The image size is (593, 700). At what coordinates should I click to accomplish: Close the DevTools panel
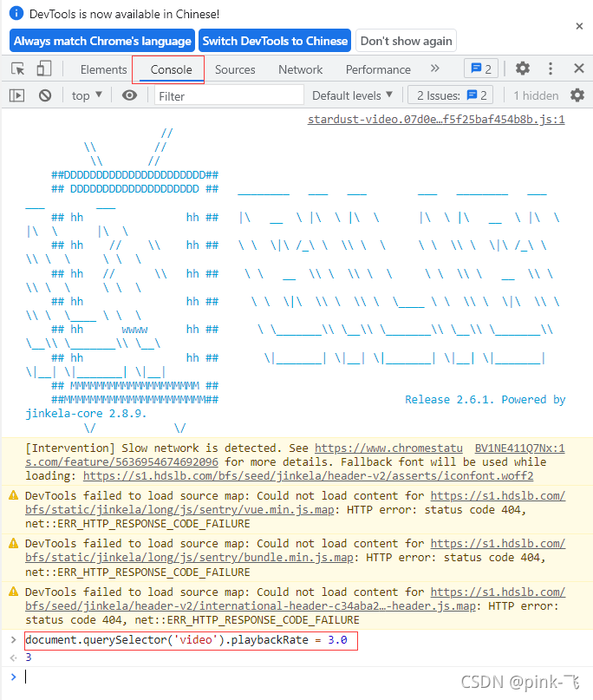(579, 69)
